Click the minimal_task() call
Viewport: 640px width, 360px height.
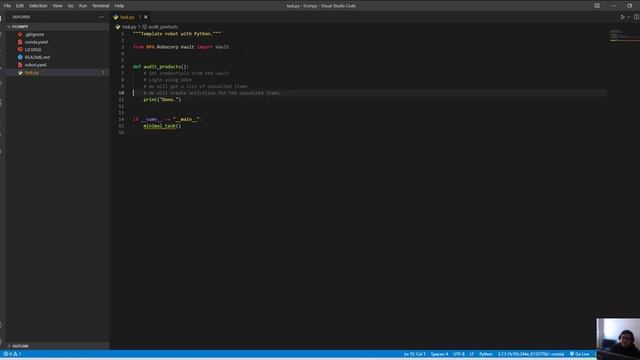(162, 126)
